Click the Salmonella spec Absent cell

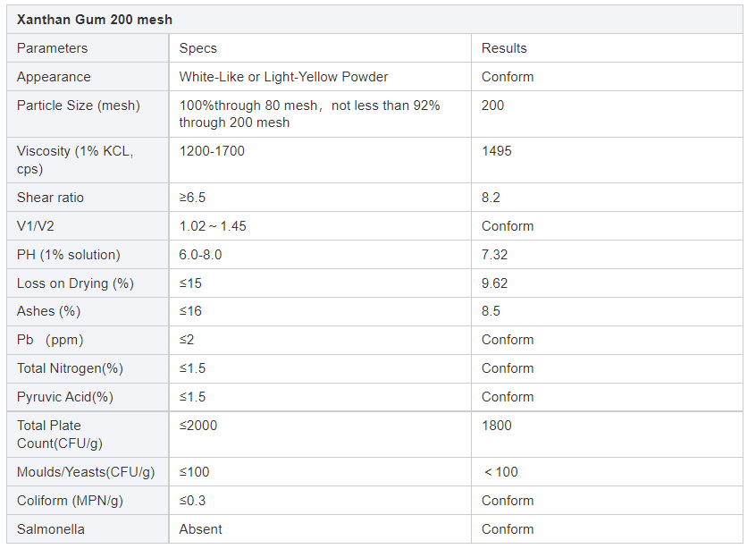click(200, 529)
